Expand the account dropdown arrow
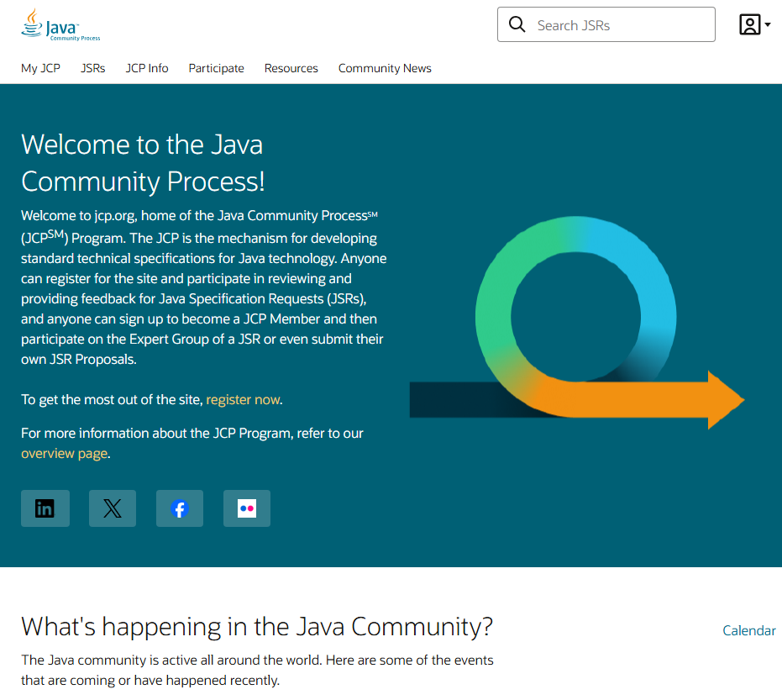 [768, 24]
